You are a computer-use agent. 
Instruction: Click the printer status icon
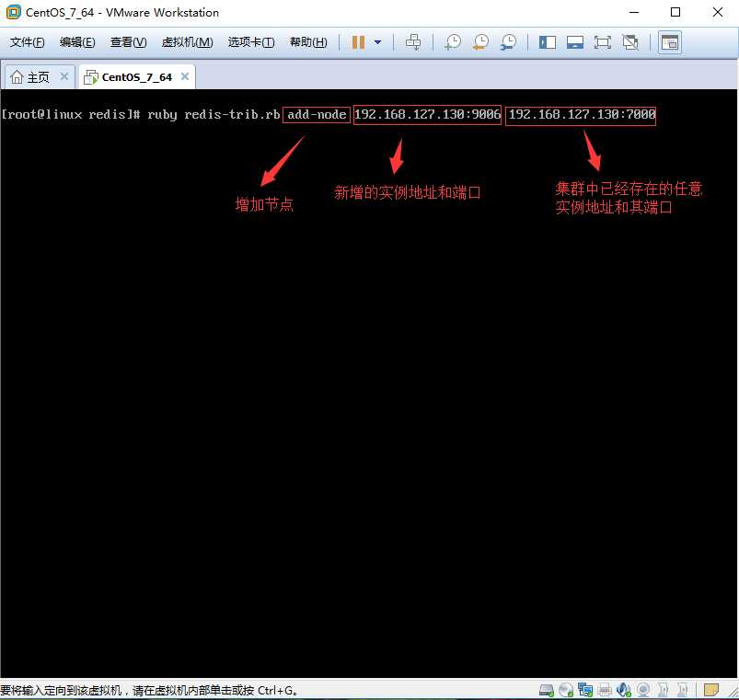point(605,690)
